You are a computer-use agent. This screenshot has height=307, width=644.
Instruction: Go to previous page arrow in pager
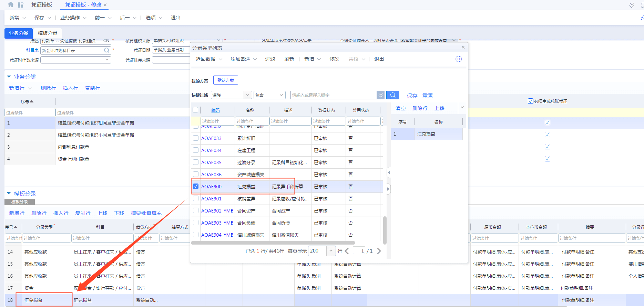tap(347, 251)
